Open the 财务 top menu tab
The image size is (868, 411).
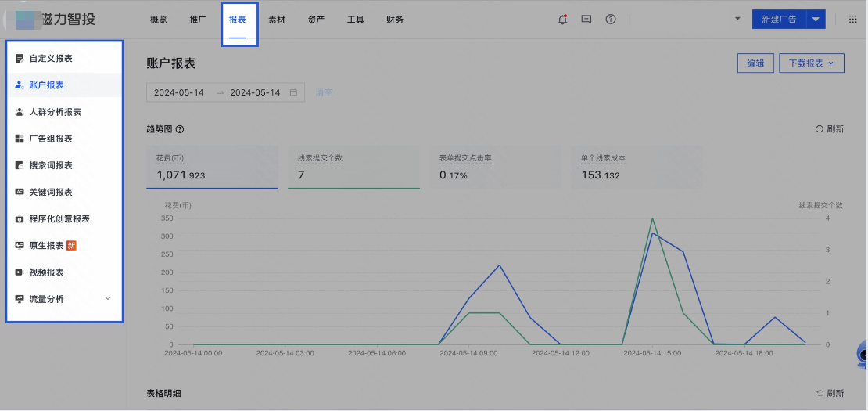pyautogui.click(x=395, y=20)
